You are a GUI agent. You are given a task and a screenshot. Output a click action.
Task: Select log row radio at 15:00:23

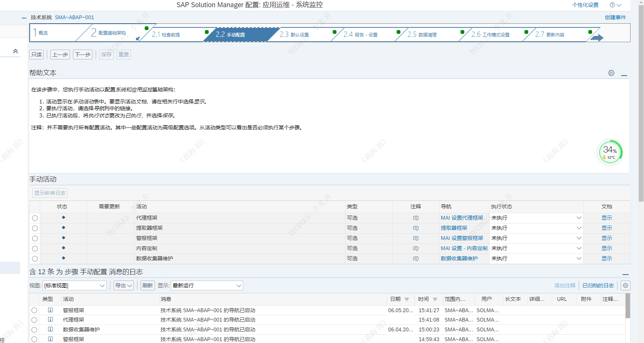pos(34,330)
